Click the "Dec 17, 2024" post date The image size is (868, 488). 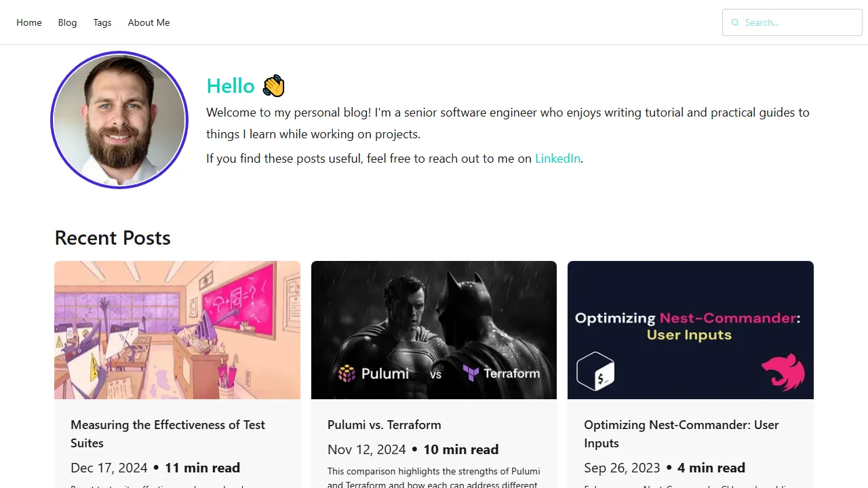pos(109,468)
